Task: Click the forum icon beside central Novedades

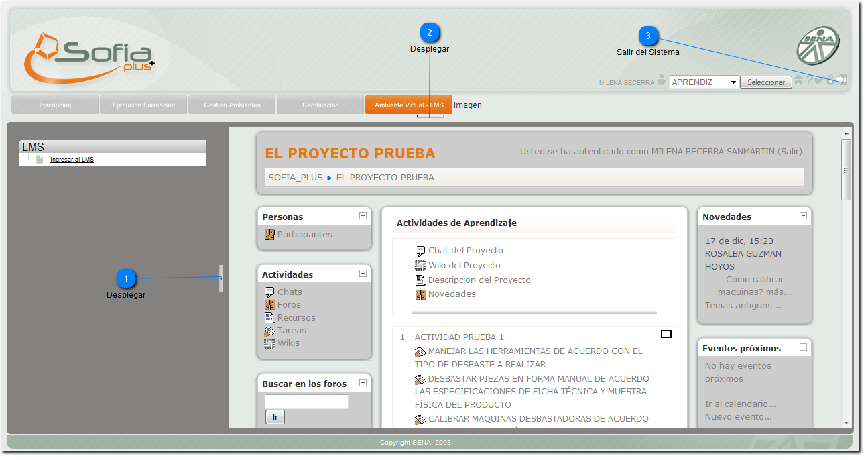Action: point(420,294)
